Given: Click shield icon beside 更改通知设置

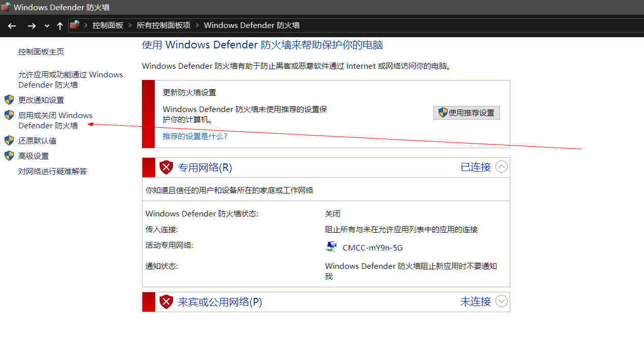Looking at the screenshot, I should [x=9, y=100].
